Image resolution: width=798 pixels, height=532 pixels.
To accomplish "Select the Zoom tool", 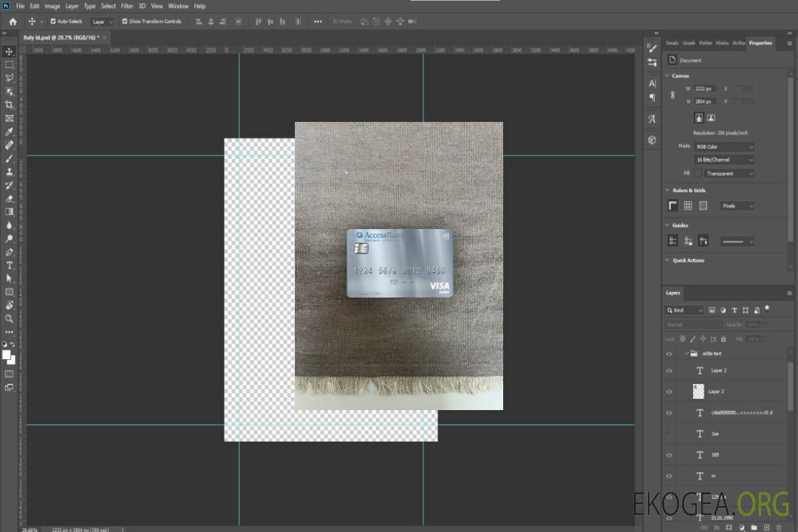I will 9,318.
